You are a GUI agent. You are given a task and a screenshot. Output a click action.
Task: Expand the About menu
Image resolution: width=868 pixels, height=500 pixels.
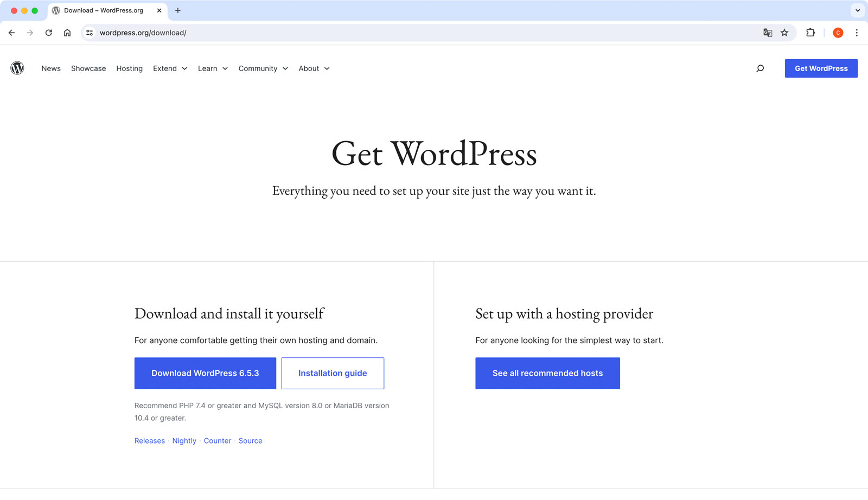point(314,68)
